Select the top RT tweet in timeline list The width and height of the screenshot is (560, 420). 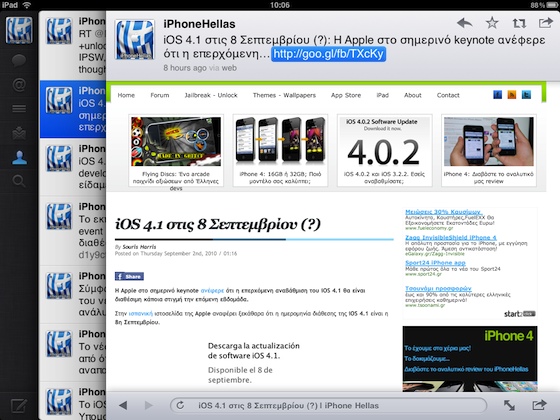pyautogui.click(x=73, y=46)
